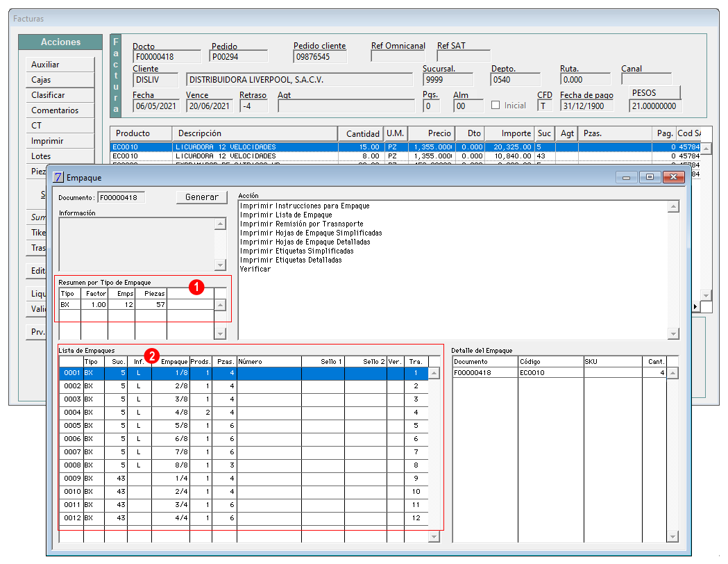The height and width of the screenshot is (564, 728).
Task: Select empaque row 0008
Action: [x=244, y=465]
